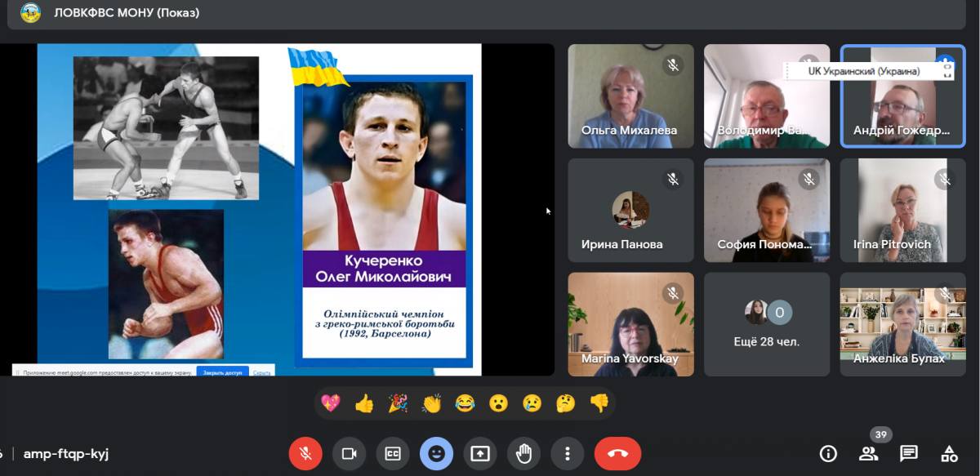Click the 'Скрыть' link in sharing bar
This screenshot has width=980, height=476.
tap(261, 372)
